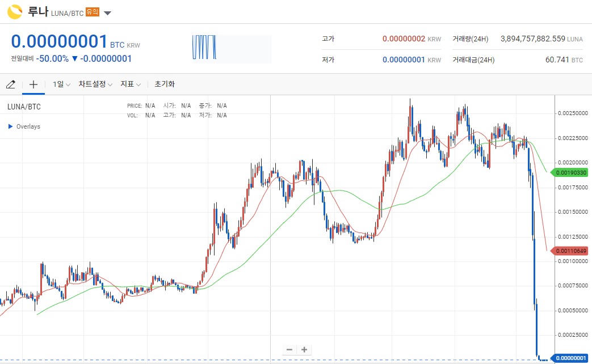The height and width of the screenshot is (364, 592).
Task: Click the 24H volume value in LUNA
Action: click(x=541, y=39)
